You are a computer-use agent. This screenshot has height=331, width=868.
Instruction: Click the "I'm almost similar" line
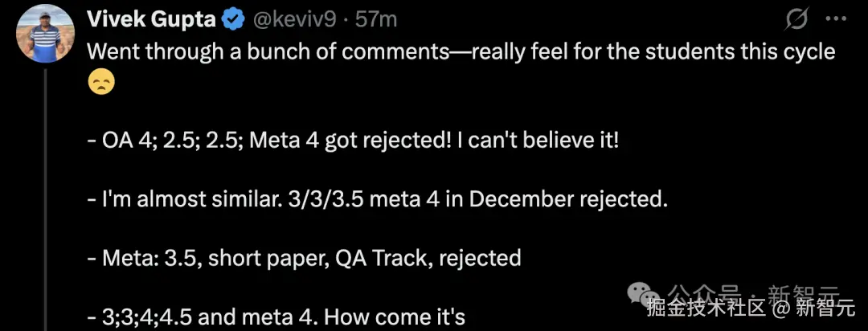click(377, 198)
